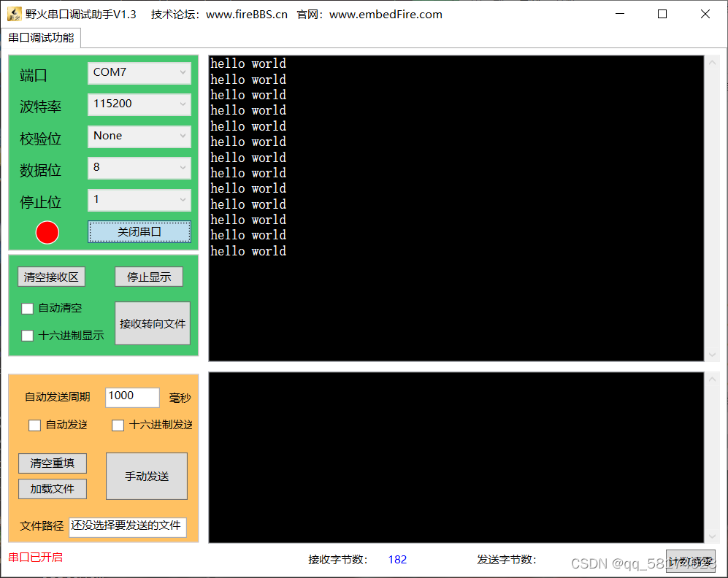
Task: Toggle the 自动发送 checkbox
Action: tap(35, 425)
